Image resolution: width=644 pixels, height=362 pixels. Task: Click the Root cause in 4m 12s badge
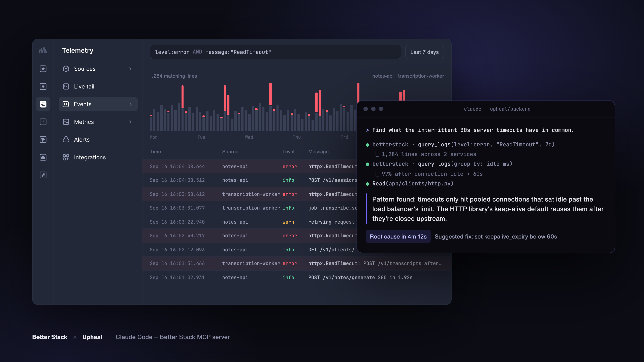[x=398, y=237]
